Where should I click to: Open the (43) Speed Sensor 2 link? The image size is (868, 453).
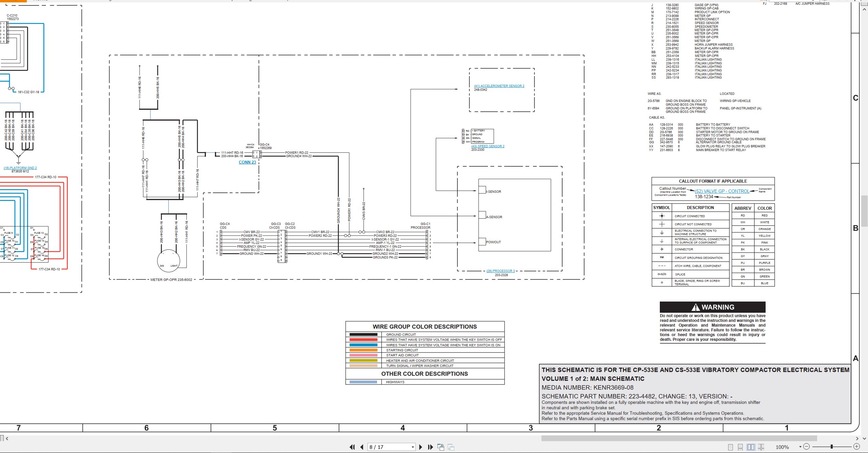point(488,146)
